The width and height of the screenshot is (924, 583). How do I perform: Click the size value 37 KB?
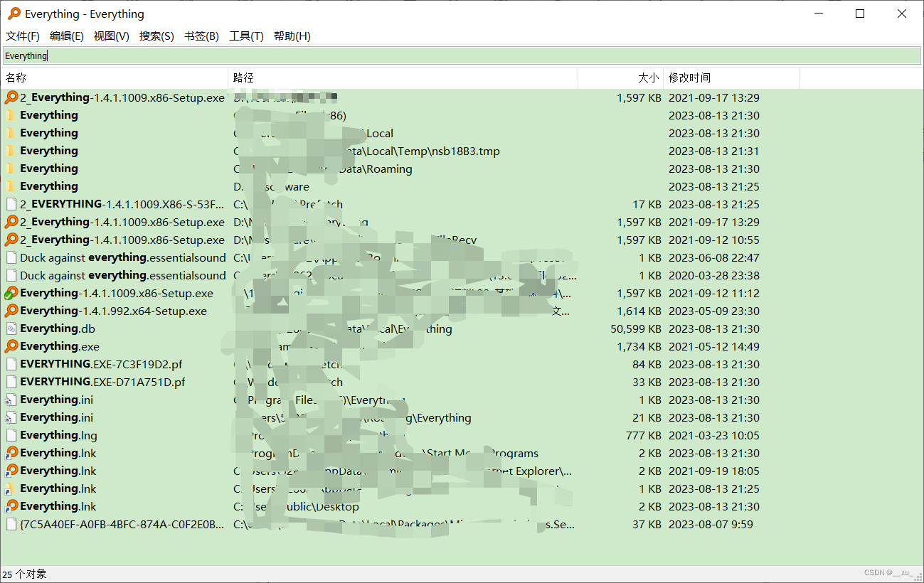click(647, 524)
